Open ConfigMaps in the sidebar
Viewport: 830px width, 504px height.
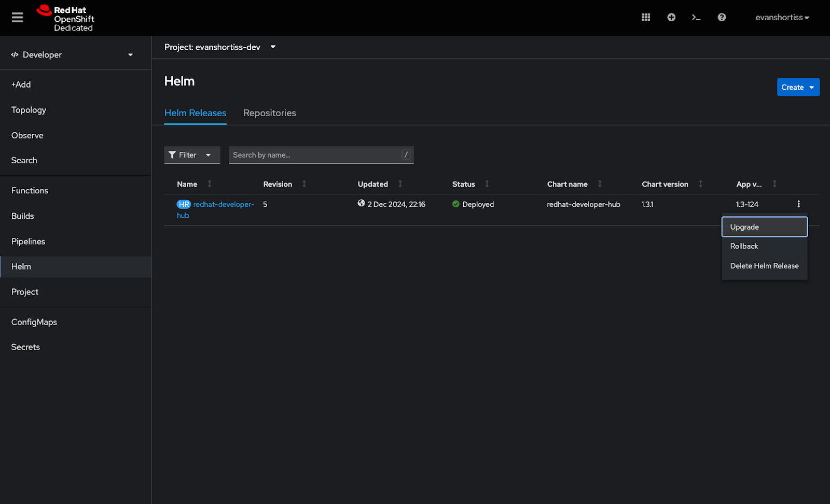coord(76,322)
